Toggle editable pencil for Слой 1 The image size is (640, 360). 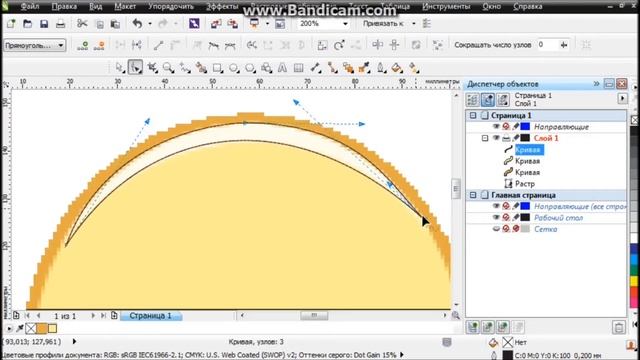coord(516,138)
